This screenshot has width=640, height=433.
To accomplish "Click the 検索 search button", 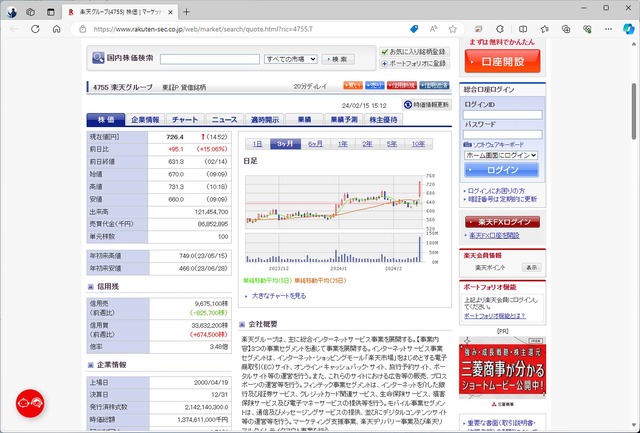I will coord(338,59).
